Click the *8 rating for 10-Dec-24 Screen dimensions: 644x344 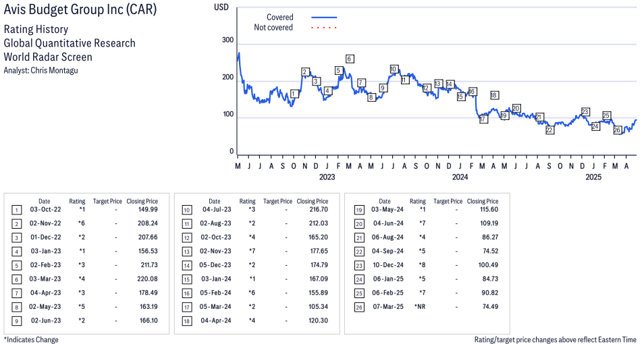coord(422,265)
